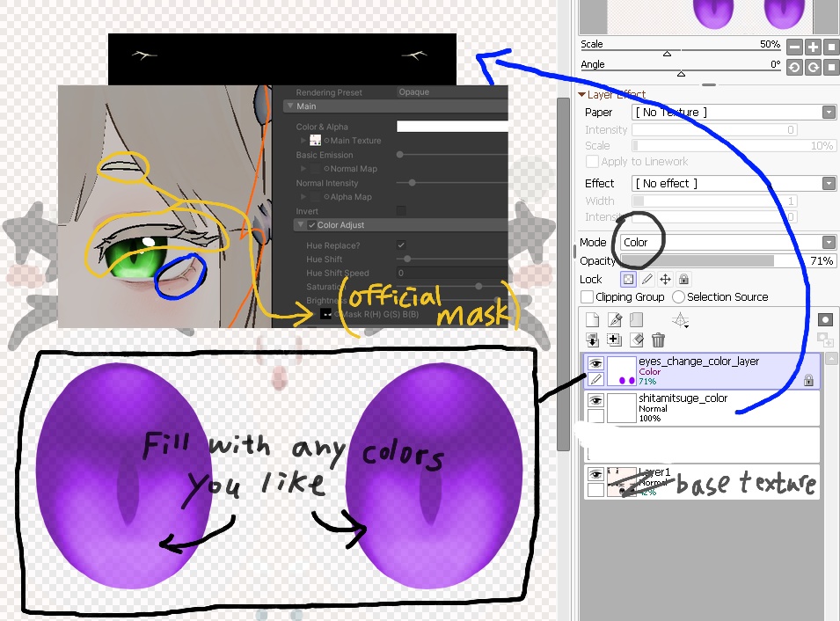This screenshot has height=621, width=840.
Task: Create a new layer folder
Action: coord(636,320)
